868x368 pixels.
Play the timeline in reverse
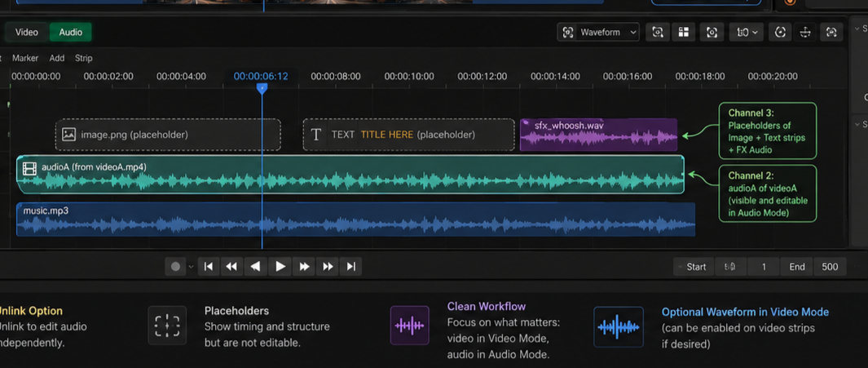255,267
